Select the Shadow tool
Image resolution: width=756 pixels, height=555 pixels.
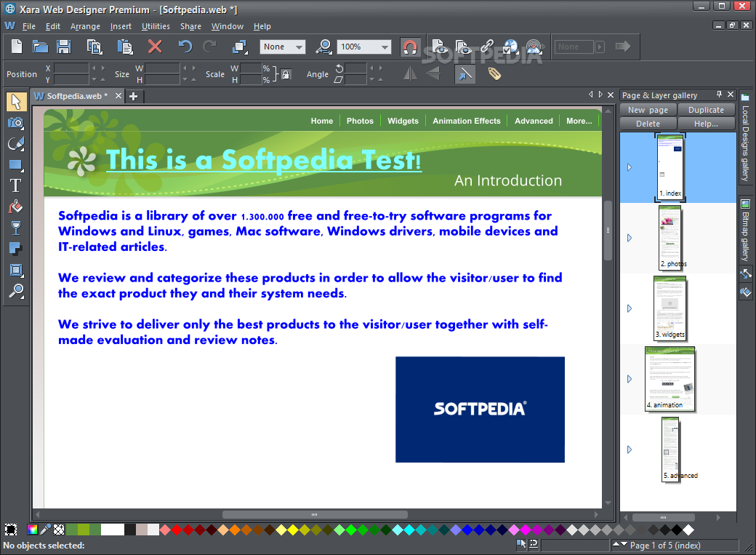point(16,249)
